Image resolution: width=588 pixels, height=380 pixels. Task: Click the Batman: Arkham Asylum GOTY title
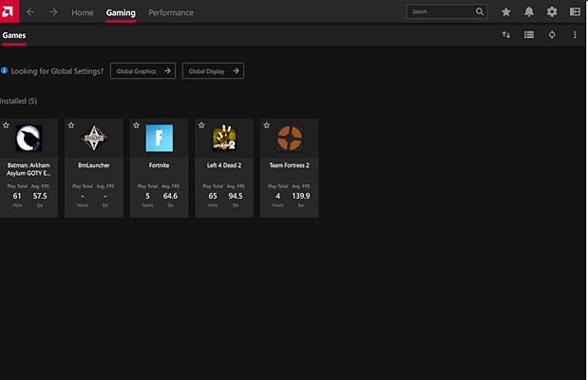(x=28, y=169)
